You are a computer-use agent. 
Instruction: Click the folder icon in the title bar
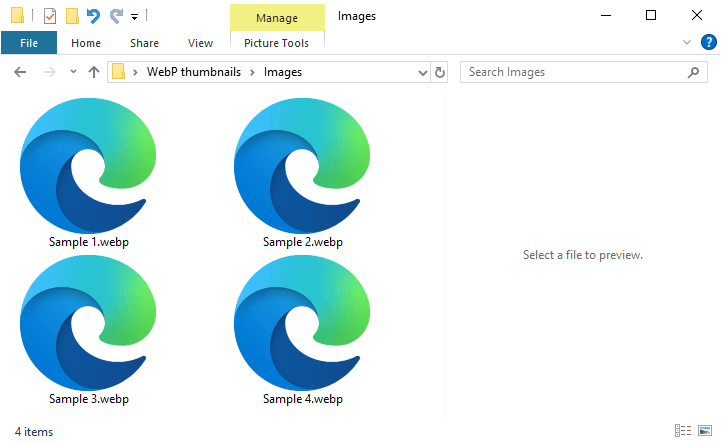coord(17,15)
